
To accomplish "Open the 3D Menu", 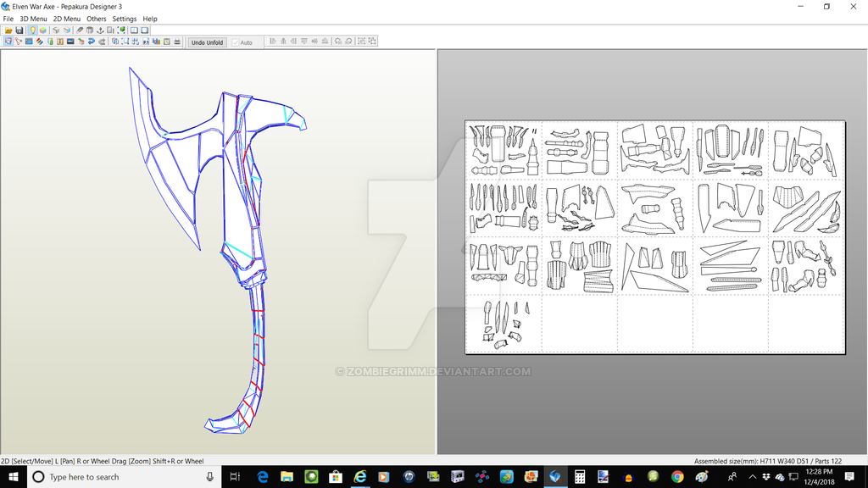I will click(33, 19).
